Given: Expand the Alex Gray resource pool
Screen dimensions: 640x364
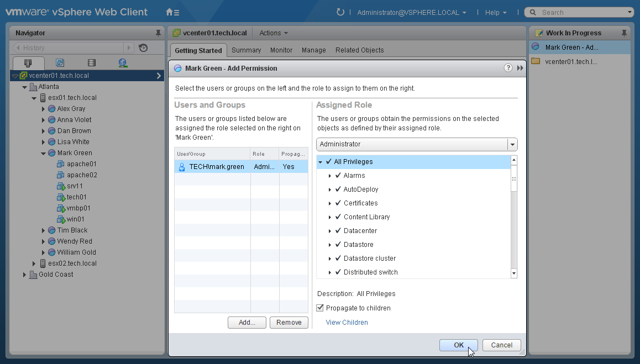Looking at the screenshot, I should [43, 109].
